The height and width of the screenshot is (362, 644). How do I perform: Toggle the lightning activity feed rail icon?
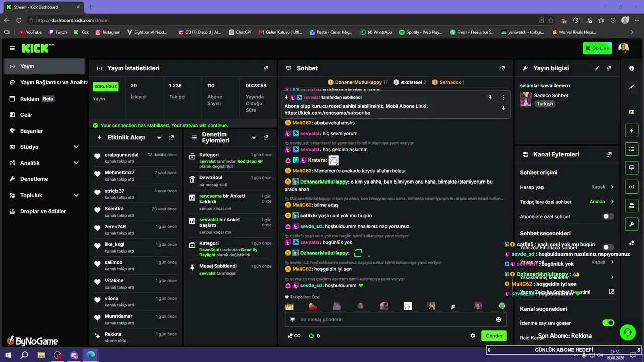pyautogui.click(x=632, y=131)
